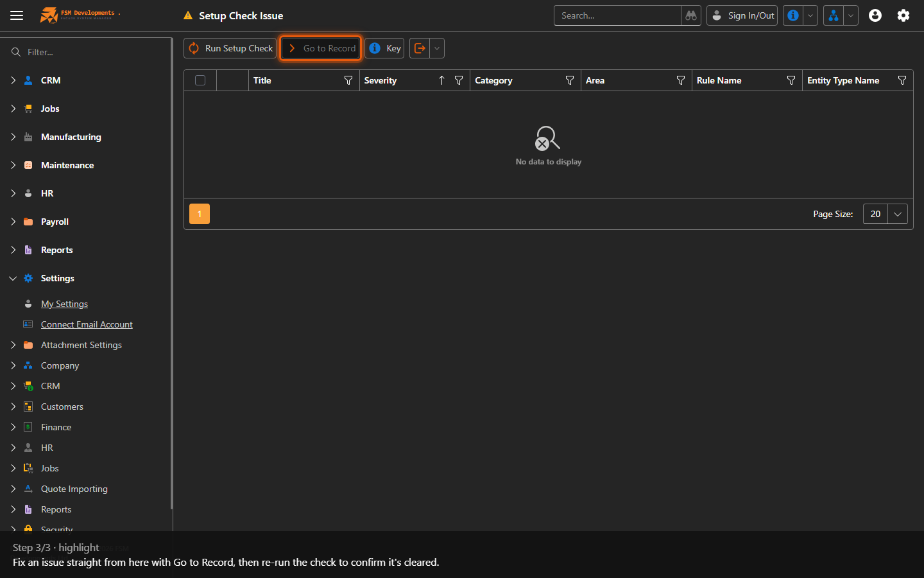Open the settings gear in top bar

coord(903,15)
